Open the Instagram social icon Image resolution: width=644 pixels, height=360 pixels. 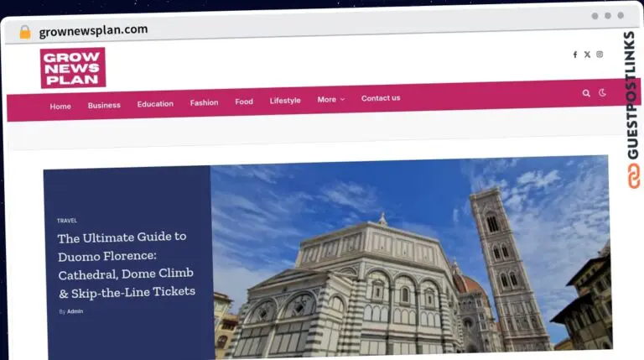point(600,55)
